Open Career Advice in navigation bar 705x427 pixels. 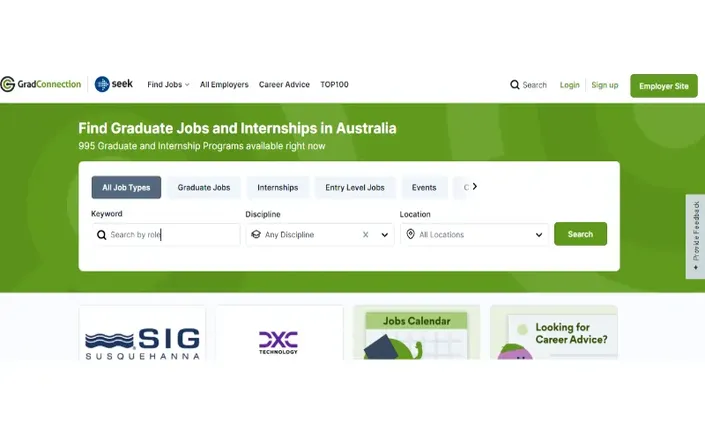284,85
